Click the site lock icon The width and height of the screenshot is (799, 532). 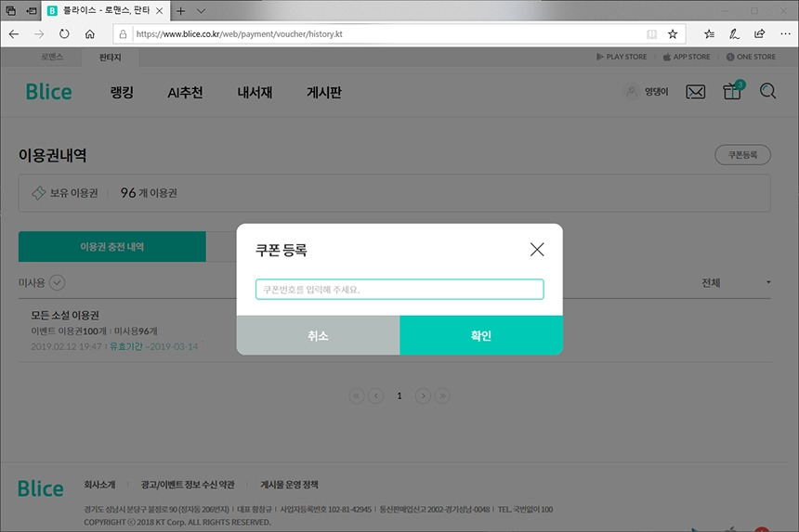click(123, 34)
